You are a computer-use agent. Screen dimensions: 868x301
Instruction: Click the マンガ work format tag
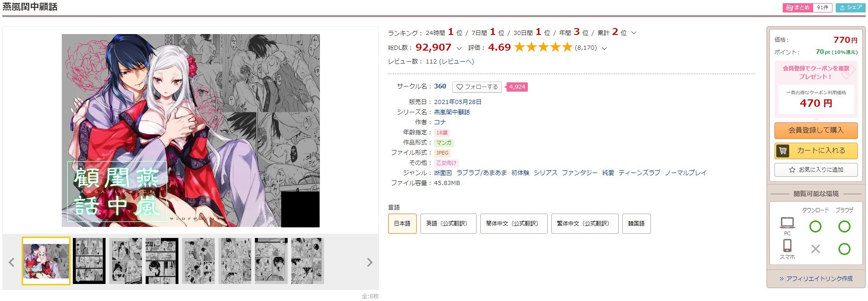(443, 143)
